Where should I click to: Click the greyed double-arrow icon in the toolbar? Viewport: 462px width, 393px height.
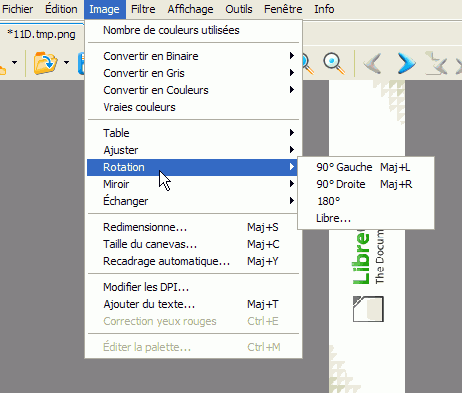pyautogui.click(x=437, y=63)
